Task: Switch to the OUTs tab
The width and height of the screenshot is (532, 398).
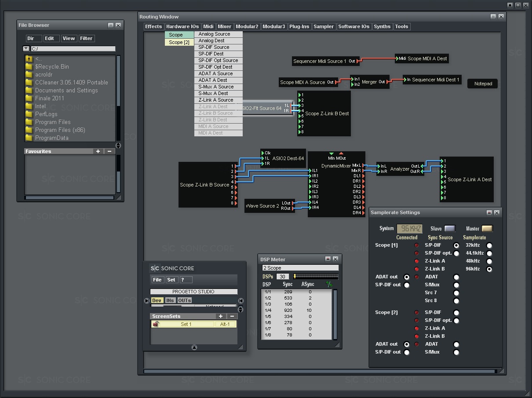Action: pyautogui.click(x=185, y=300)
